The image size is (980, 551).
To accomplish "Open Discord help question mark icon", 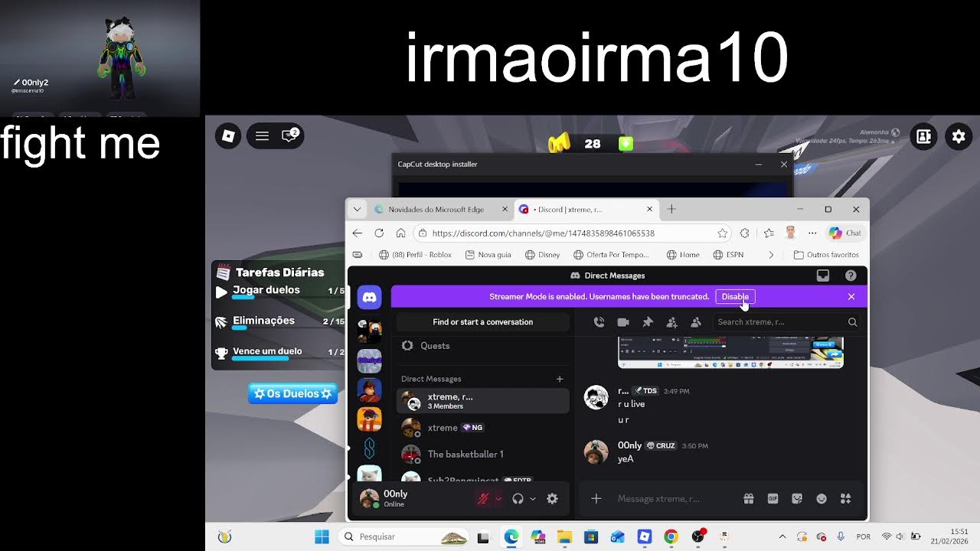I will pyautogui.click(x=851, y=275).
